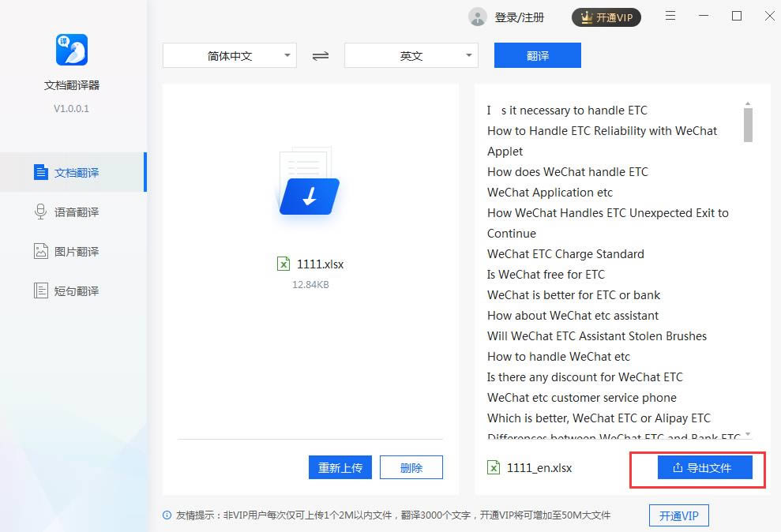Click "WeChat etc customer service phone" line
Viewport: 781px width, 532px height.
582,398
